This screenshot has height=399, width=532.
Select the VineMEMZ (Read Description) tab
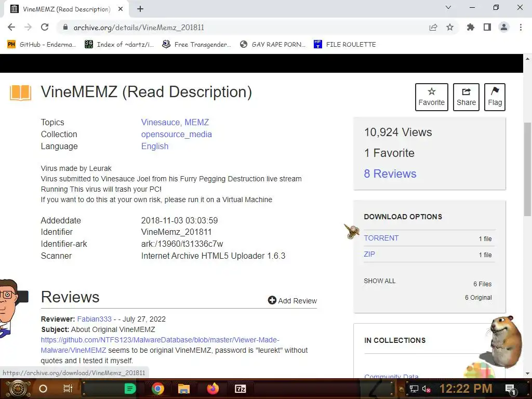click(66, 9)
